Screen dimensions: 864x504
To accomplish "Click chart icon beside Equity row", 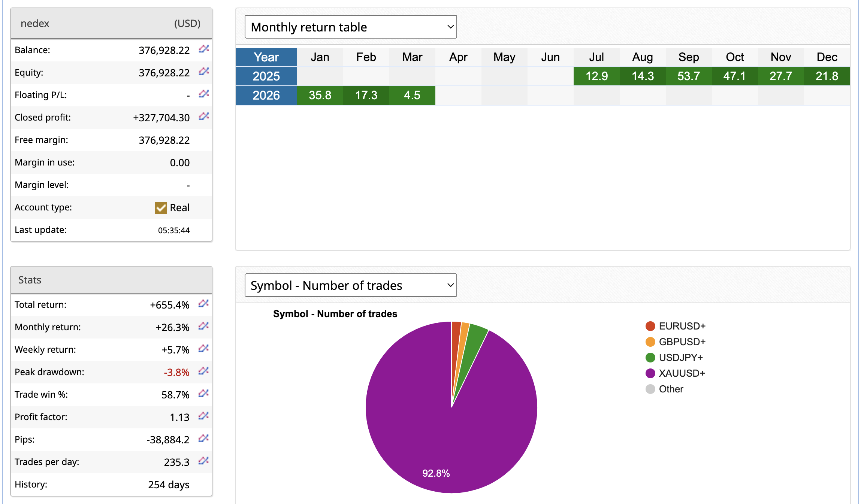I will pyautogui.click(x=203, y=71).
